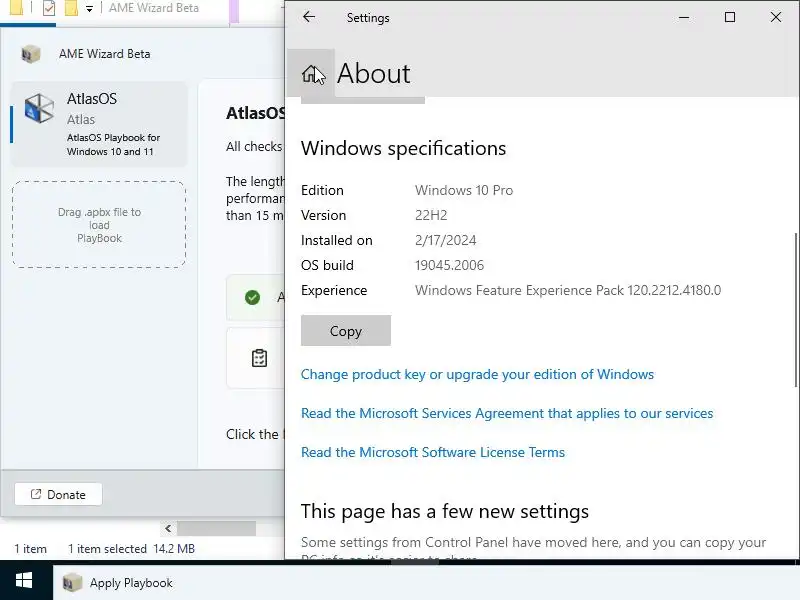Open Microsoft Software License Terms link
800x600 pixels.
433,452
